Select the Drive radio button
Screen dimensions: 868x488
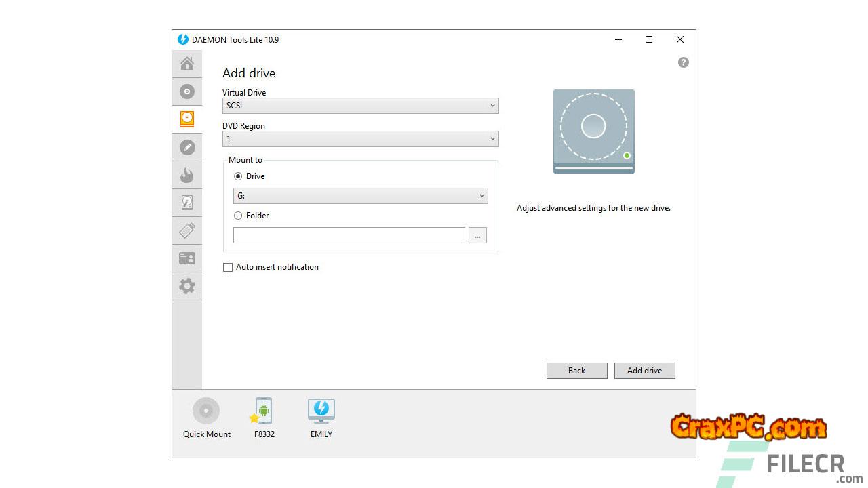238,176
